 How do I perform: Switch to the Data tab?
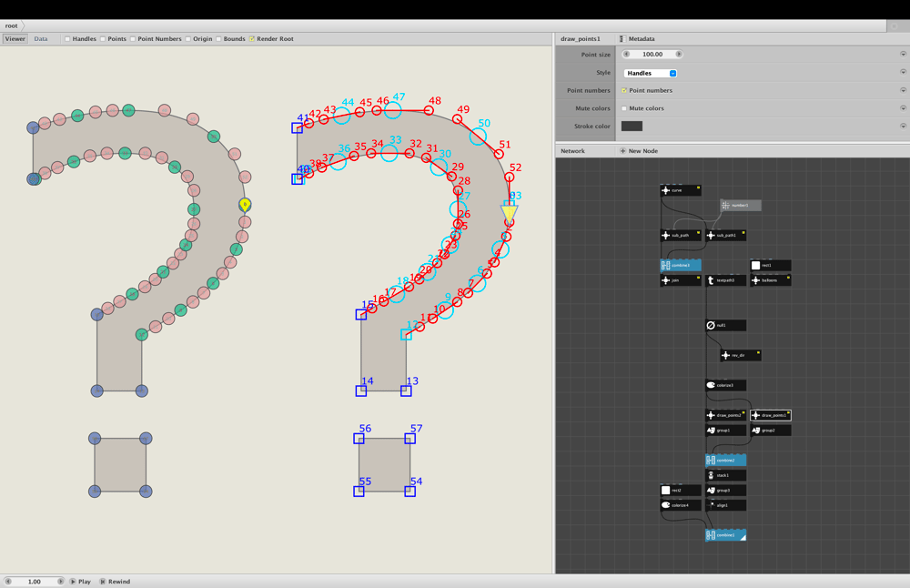click(41, 39)
